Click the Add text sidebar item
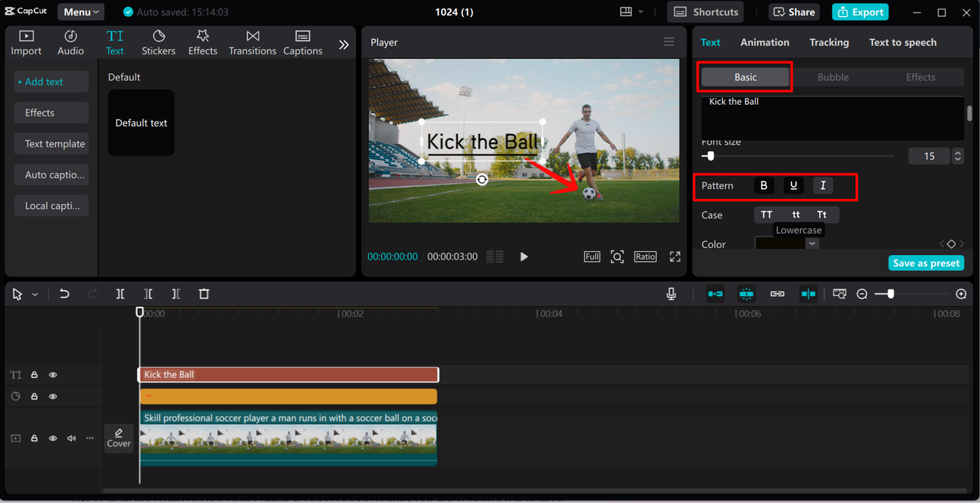The height and width of the screenshot is (503, 980). (51, 82)
